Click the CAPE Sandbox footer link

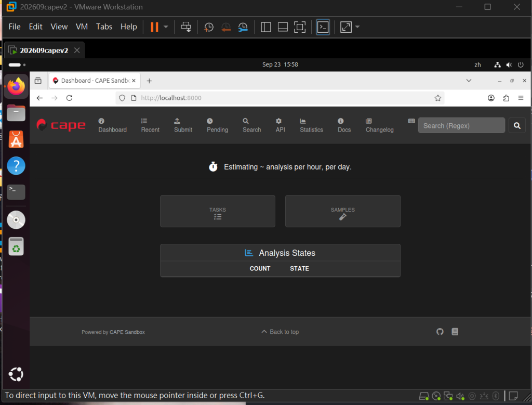point(127,332)
